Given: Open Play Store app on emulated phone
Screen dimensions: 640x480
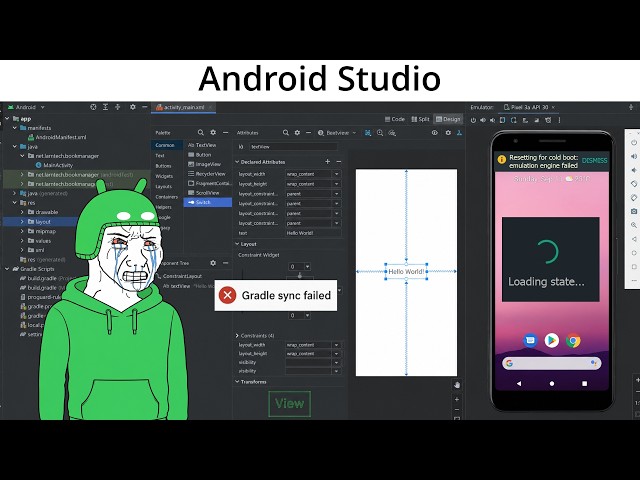Looking at the screenshot, I should click(x=552, y=340).
